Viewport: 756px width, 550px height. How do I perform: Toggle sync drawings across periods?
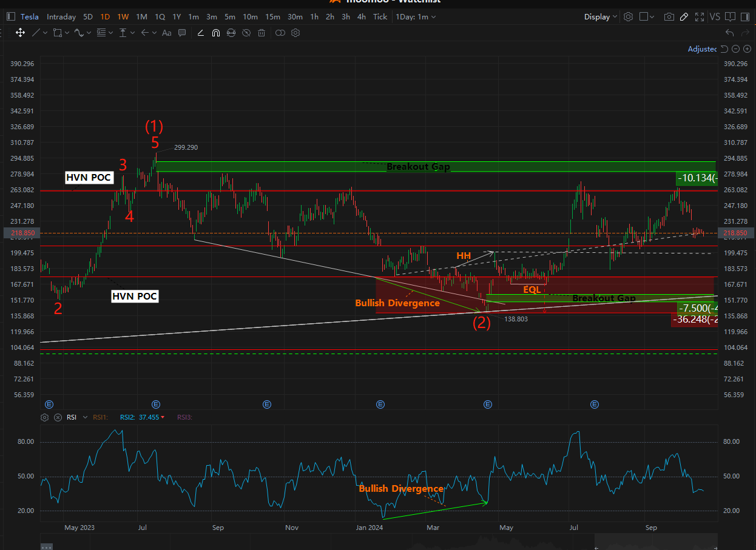[231, 33]
